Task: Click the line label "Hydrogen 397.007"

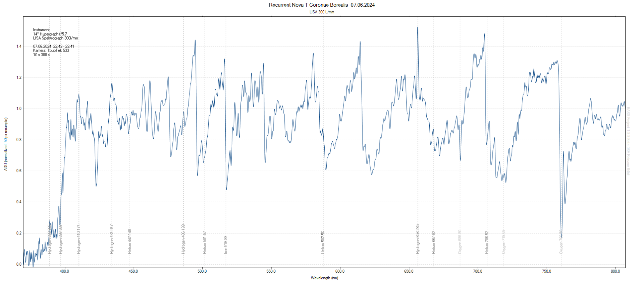Action: pos(61,239)
